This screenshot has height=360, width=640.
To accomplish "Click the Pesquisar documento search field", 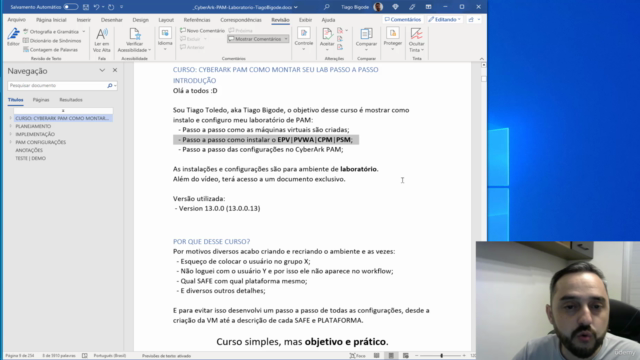I will [x=57, y=85].
